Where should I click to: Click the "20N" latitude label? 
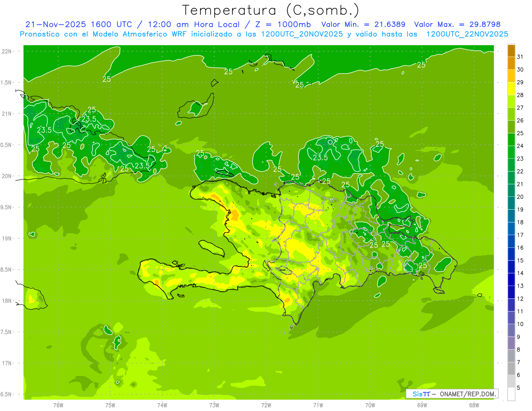coord(7,176)
